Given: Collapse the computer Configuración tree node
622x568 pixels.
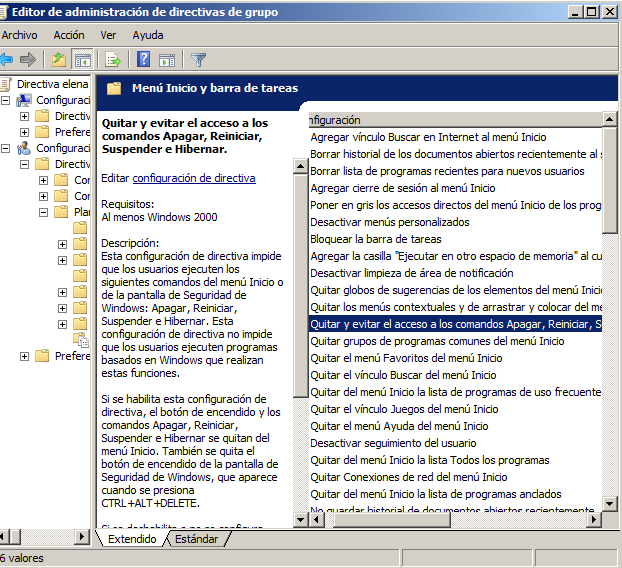Looking at the screenshot, I should tap(7, 100).
